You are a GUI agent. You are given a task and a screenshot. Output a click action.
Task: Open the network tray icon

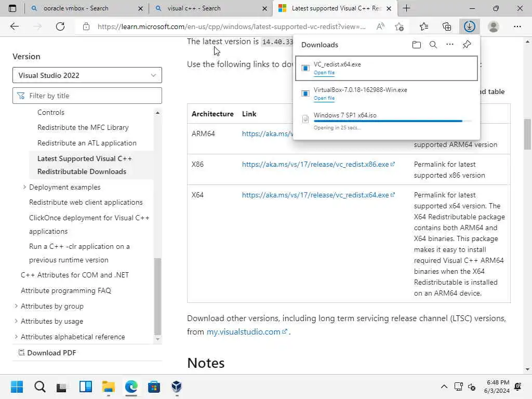pos(458,387)
